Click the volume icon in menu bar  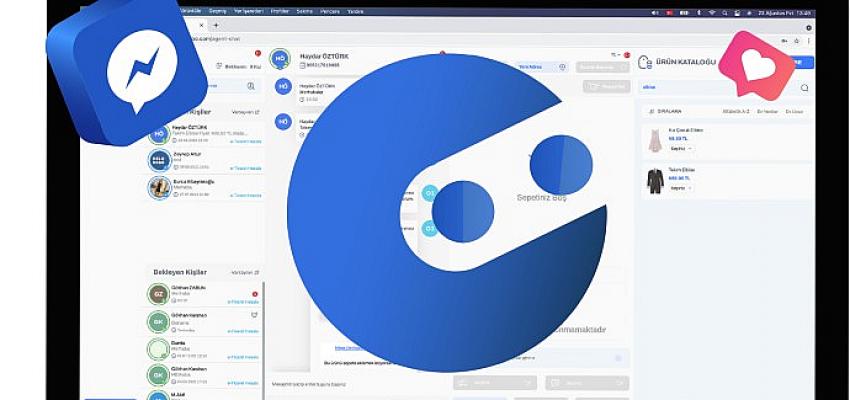655,12
